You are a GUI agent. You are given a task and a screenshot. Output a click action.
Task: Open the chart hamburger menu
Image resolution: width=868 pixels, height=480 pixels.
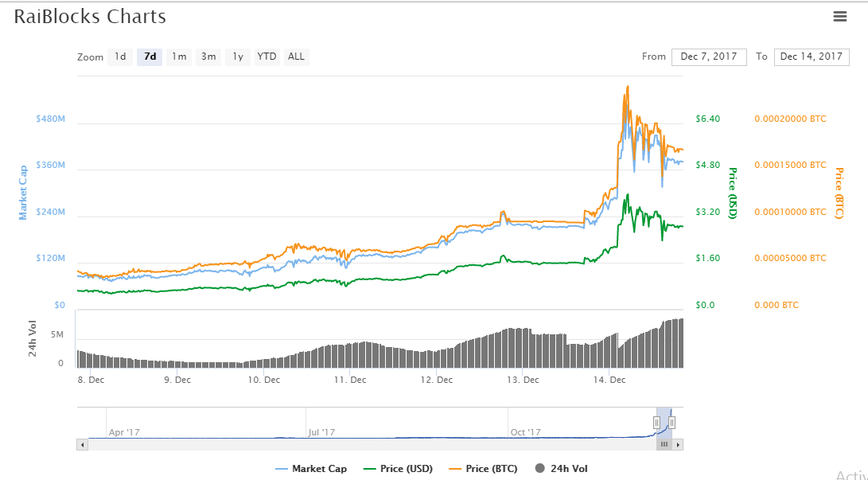839,16
